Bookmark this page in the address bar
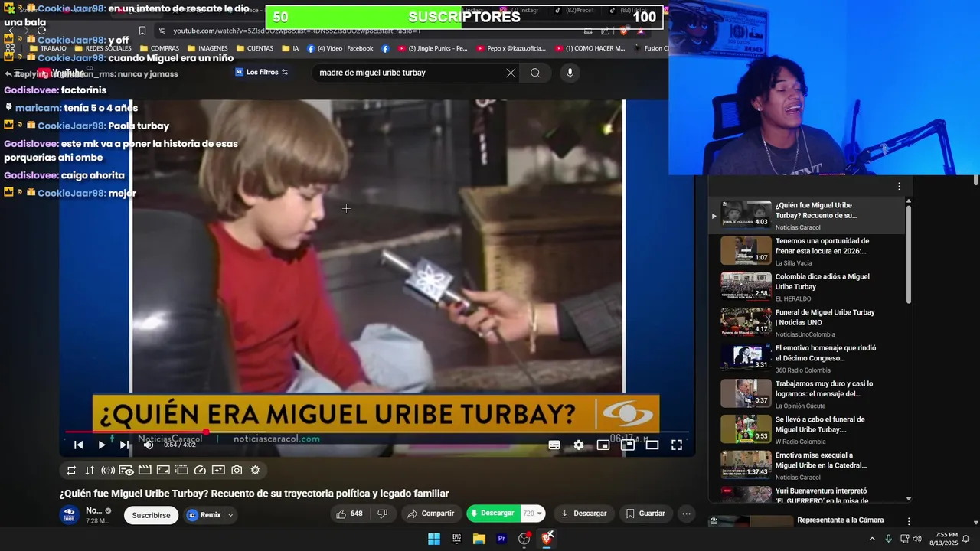Viewport: 980px width, 551px height. pyautogui.click(x=142, y=31)
